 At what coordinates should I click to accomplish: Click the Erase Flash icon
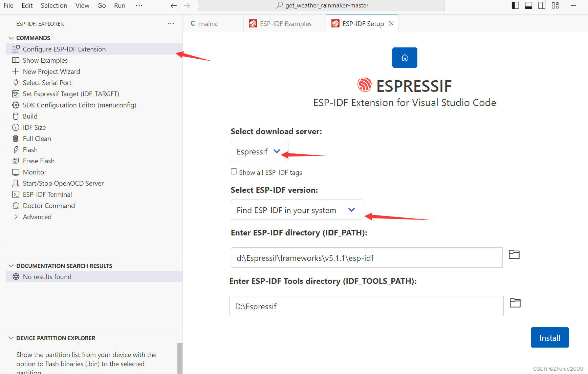(16, 161)
